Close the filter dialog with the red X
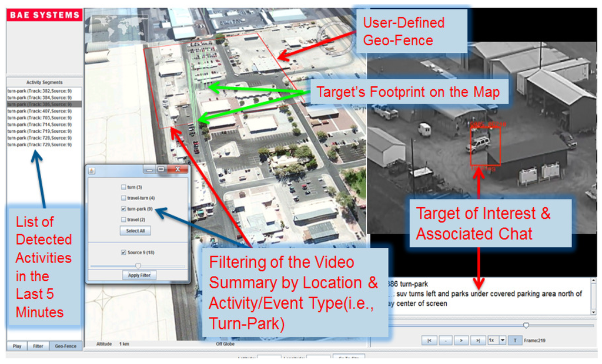This screenshot has height=364, width=602. tap(178, 169)
